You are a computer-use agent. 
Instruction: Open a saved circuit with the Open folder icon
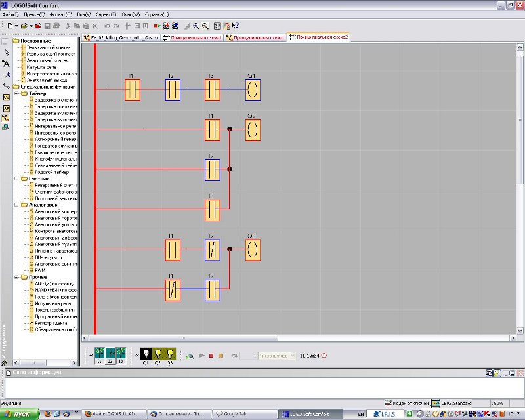coord(24,26)
